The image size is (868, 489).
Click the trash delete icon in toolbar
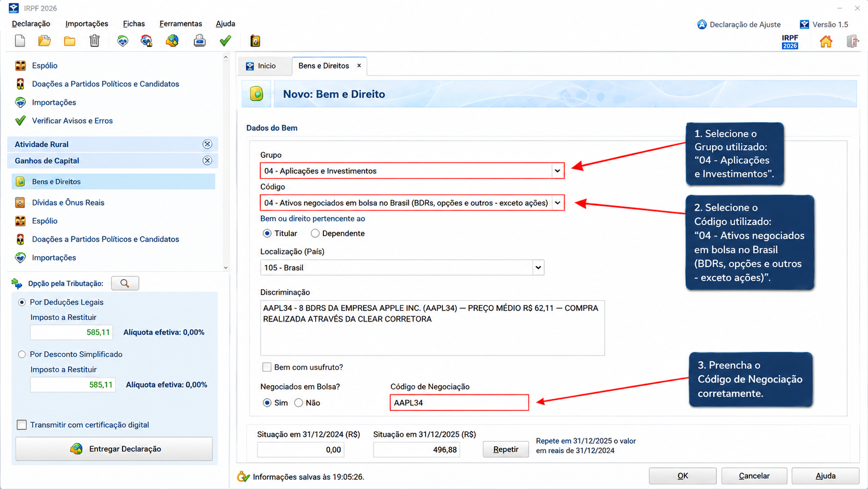tap(94, 41)
